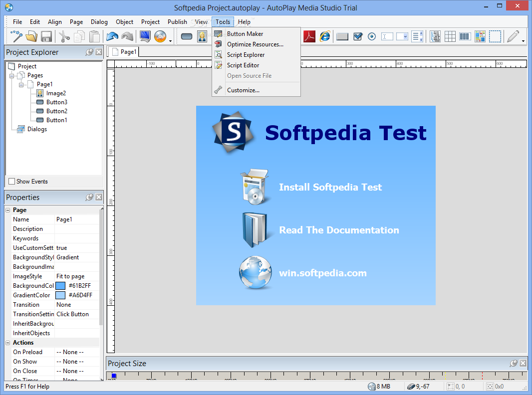Click the Copy toolbar icon

pyautogui.click(x=79, y=36)
